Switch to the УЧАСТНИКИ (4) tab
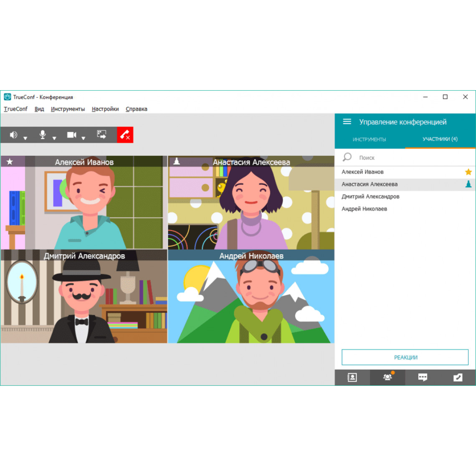Viewport: 476px width, 476px height. click(440, 139)
